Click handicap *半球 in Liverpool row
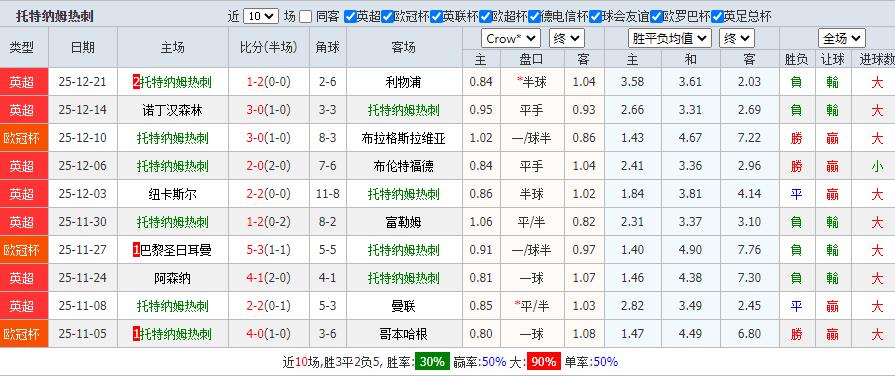The height and width of the screenshot is (376, 895). pyautogui.click(x=531, y=82)
